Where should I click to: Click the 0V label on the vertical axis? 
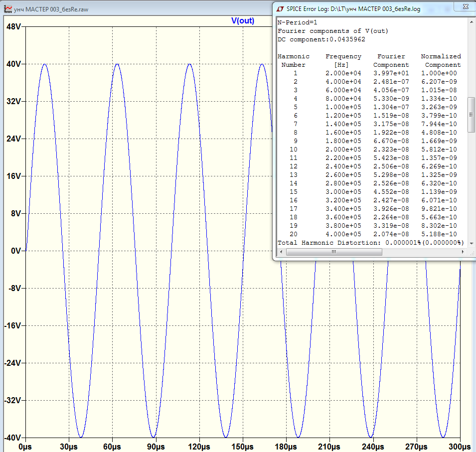point(15,251)
